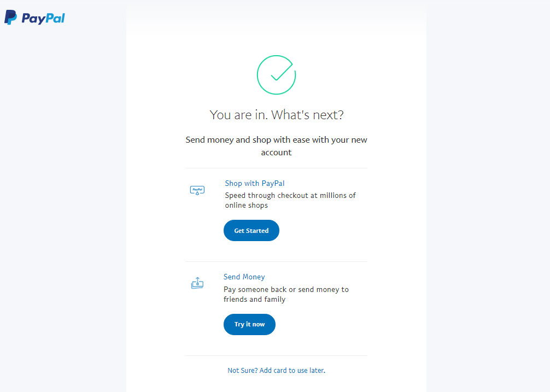550x392 pixels.
Task: Select the PayPal button badge icon beside shopping text
Action: coord(197,190)
